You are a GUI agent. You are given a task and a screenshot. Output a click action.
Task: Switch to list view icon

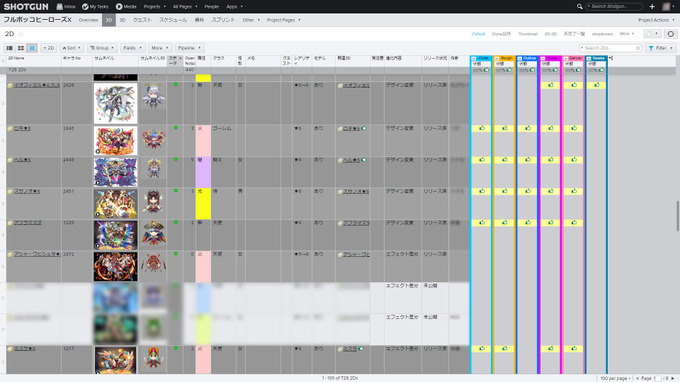click(9, 48)
